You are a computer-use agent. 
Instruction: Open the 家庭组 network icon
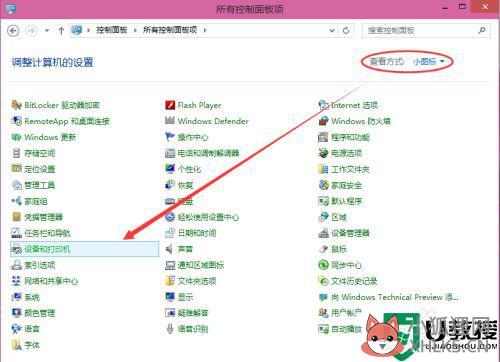[x=17, y=201]
